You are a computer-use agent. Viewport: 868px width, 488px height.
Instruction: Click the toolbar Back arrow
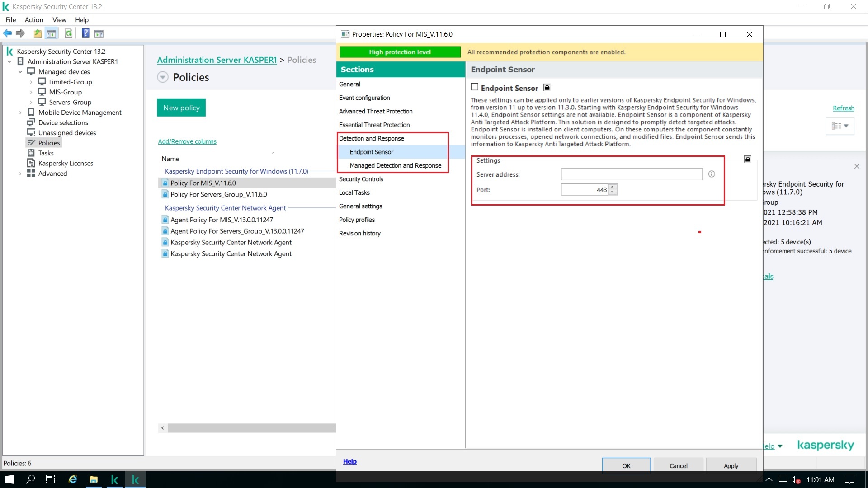(x=7, y=33)
